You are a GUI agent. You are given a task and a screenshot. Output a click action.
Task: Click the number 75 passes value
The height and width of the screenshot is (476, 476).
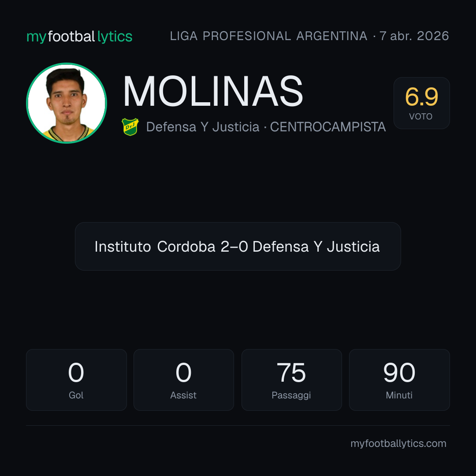(x=291, y=372)
